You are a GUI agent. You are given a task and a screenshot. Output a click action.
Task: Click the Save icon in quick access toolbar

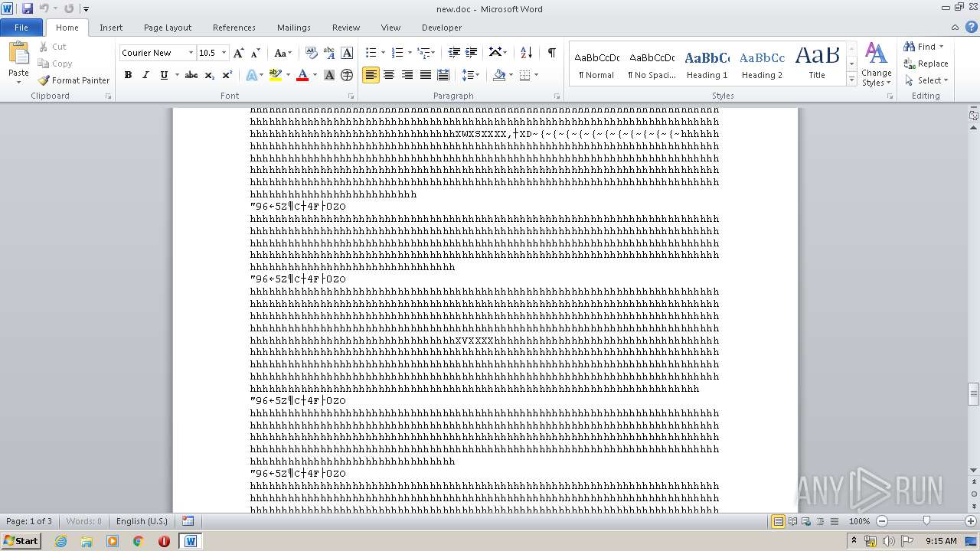tap(28, 8)
